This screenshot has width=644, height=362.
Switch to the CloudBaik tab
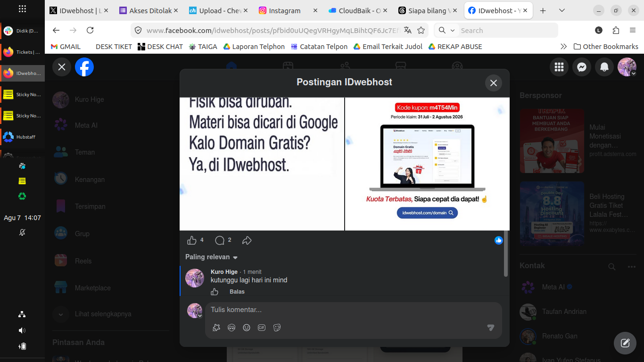(358, 10)
